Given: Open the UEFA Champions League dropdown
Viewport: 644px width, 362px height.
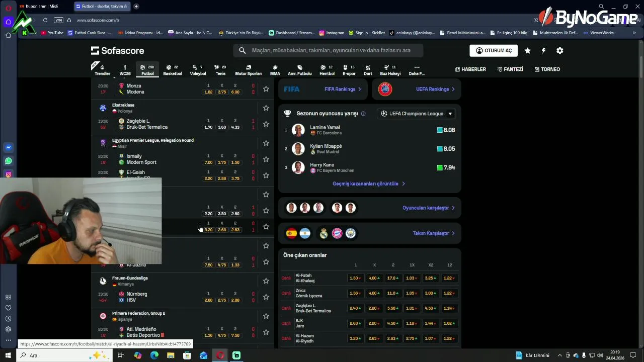Looking at the screenshot, I should click(417, 114).
